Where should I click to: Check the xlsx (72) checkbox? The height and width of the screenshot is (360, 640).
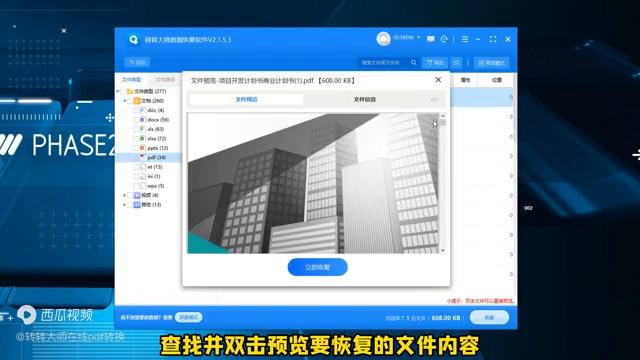pyautogui.click(x=136, y=138)
